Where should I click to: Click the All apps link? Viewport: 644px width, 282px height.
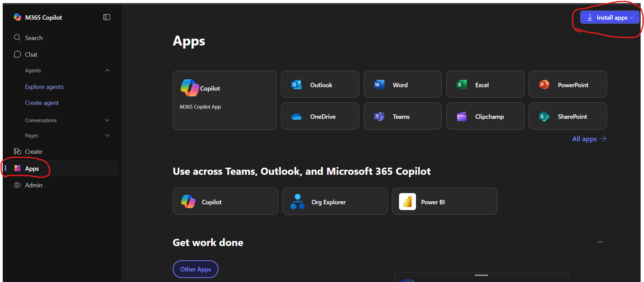click(589, 139)
